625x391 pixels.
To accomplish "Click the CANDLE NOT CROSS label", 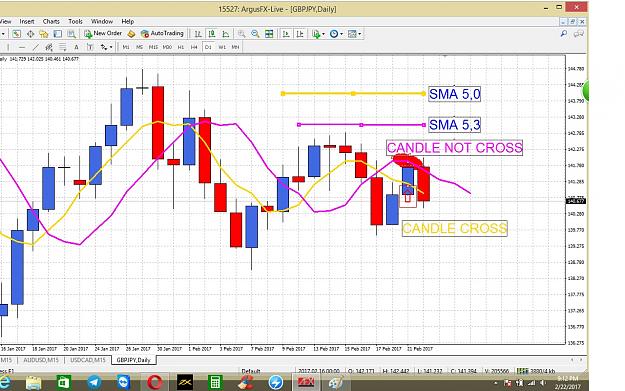I will click(x=454, y=147).
